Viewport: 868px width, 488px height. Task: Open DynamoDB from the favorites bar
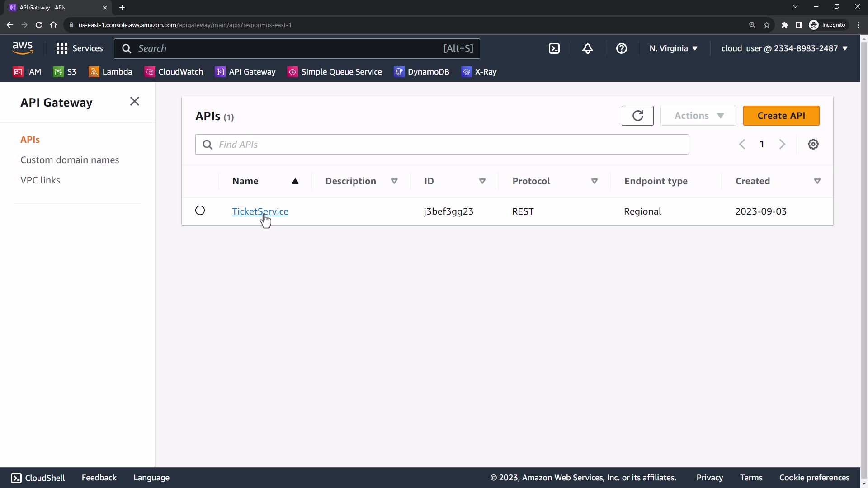click(422, 72)
